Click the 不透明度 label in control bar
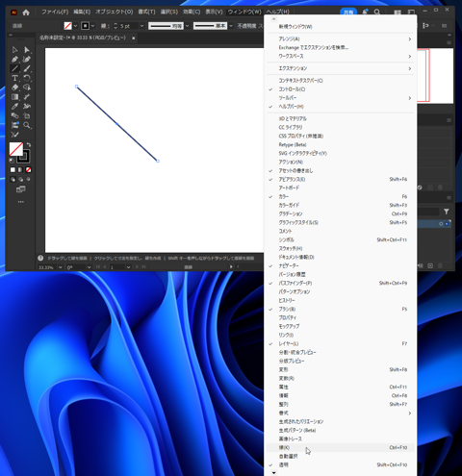The height and width of the screenshot is (476, 462). pos(246,26)
